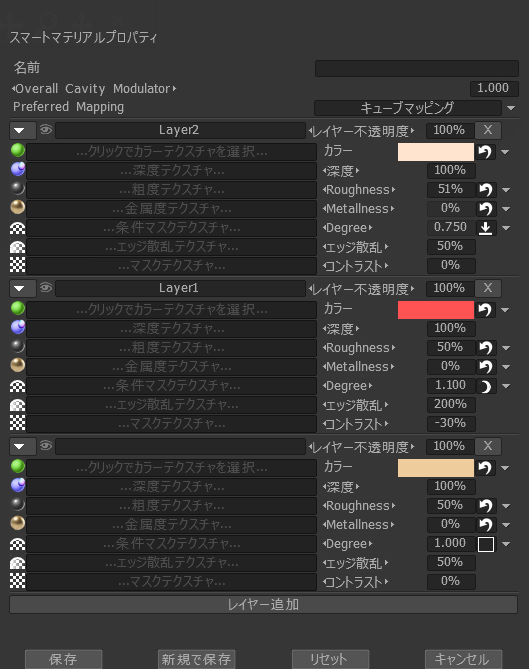This screenshot has height=669, width=529.
Task: Select Layer1 depth texture slot
Action: [x=171, y=329]
